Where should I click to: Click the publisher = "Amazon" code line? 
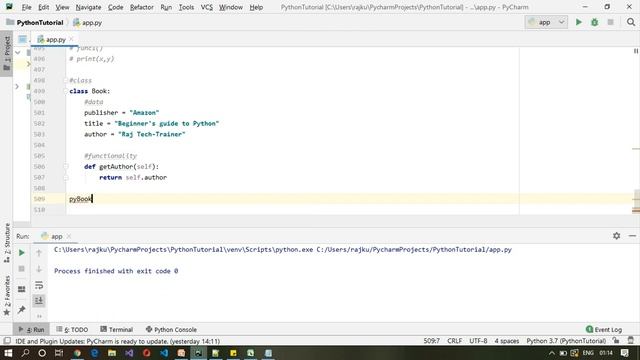point(122,113)
